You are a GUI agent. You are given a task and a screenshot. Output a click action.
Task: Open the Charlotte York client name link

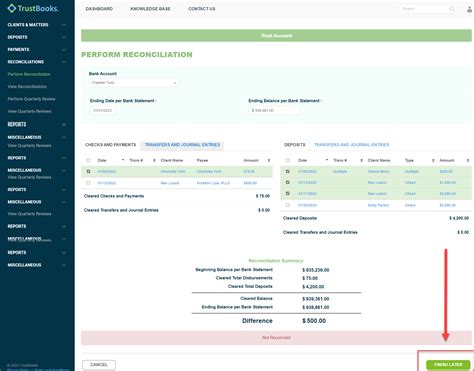pyautogui.click(x=173, y=171)
